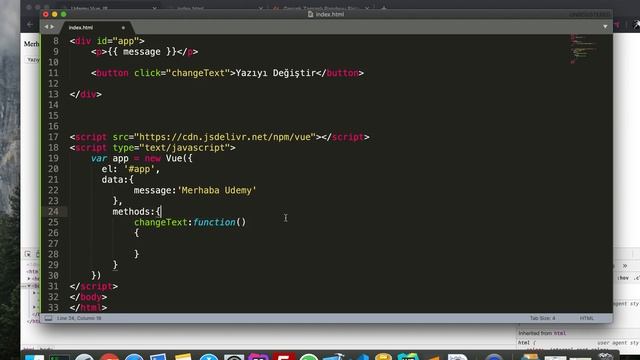640x360 pixels.
Task: Close the third browser tab
Action: (x=367, y=8)
